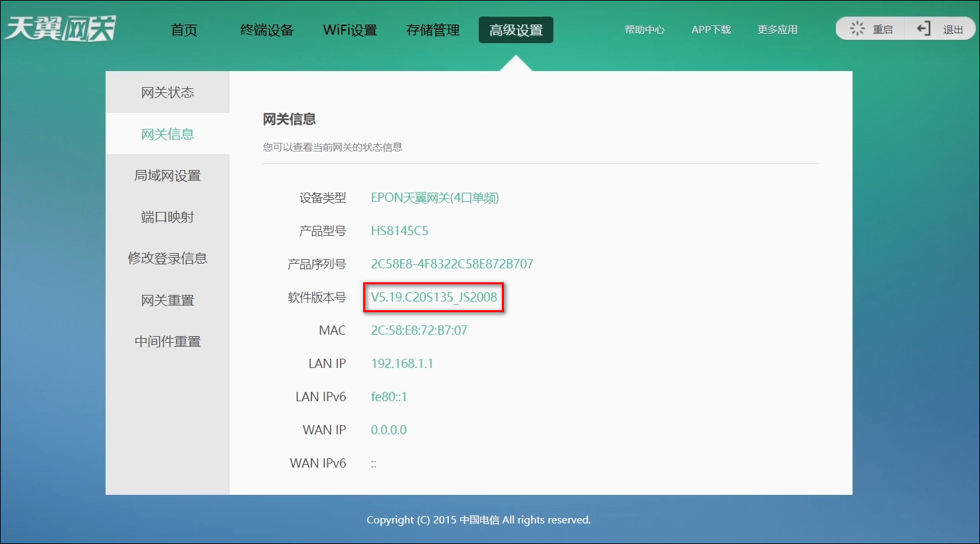
Task: Open 帮助中心 link
Action: pyautogui.click(x=644, y=30)
